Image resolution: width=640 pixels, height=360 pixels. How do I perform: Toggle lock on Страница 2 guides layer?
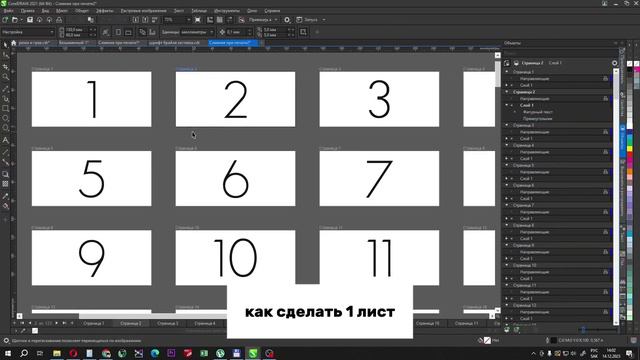(x=605, y=98)
